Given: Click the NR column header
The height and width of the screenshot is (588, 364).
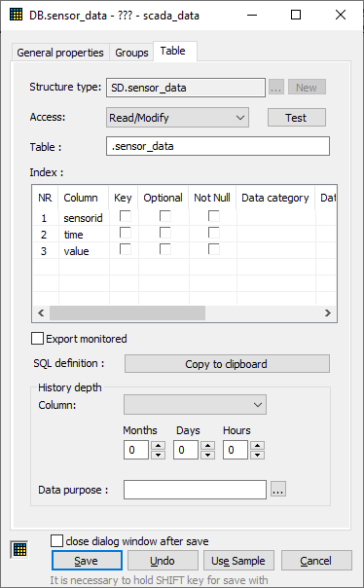Looking at the screenshot, I should (46, 198).
